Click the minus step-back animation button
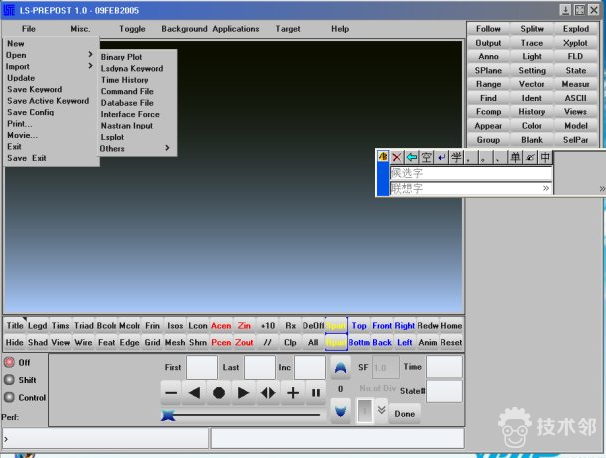The width and height of the screenshot is (606, 458). pos(170,393)
